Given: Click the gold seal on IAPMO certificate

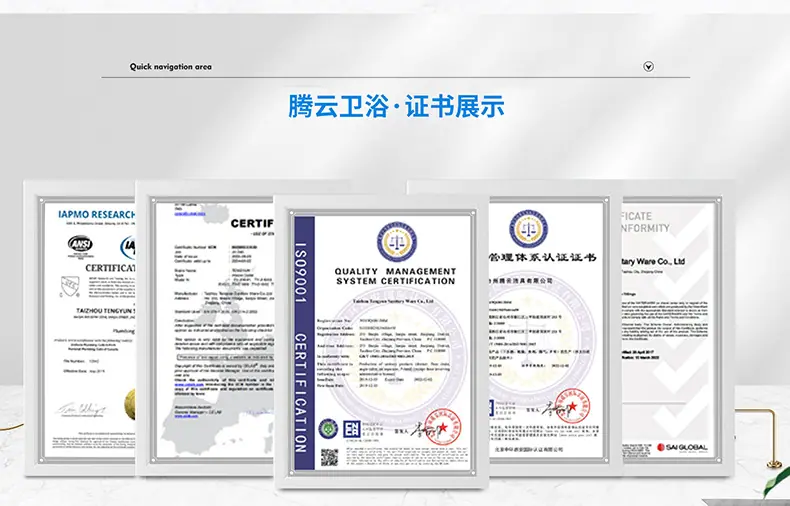Looking at the screenshot, I should 130,404.
